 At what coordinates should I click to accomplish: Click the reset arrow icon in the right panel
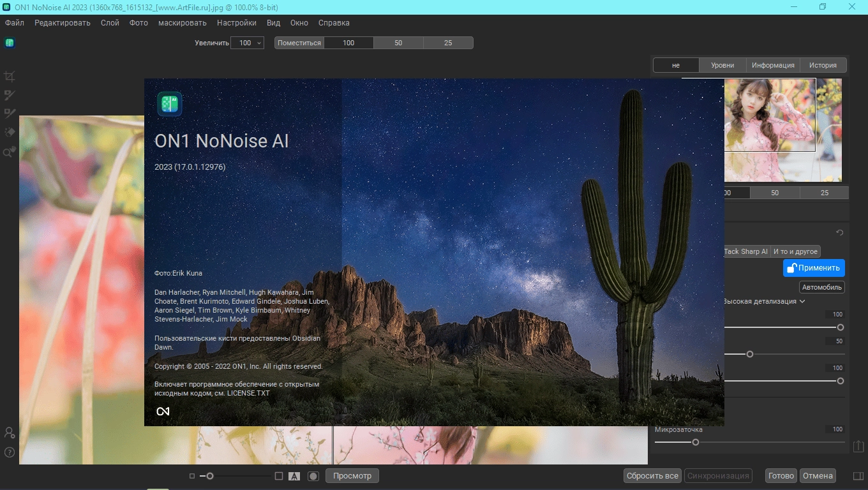point(840,233)
